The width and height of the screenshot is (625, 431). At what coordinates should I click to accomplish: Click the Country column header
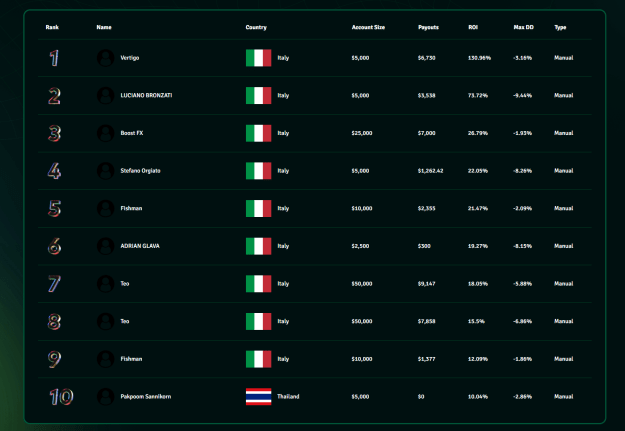(256, 27)
